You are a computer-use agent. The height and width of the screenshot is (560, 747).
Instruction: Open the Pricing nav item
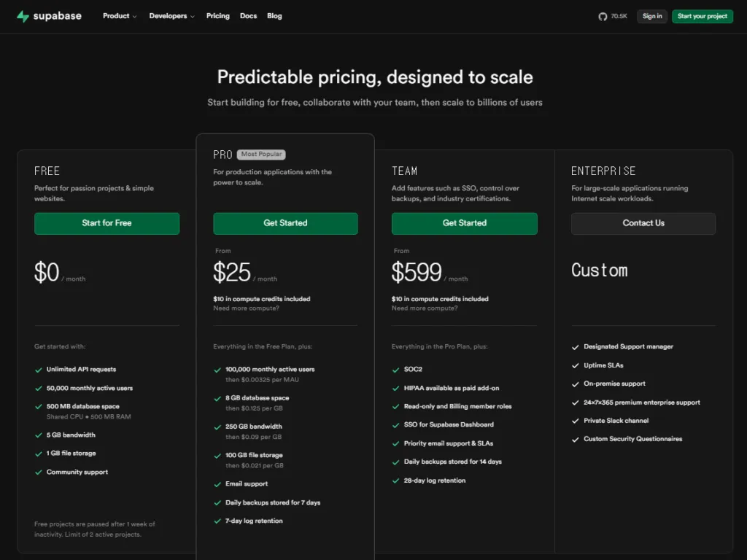(217, 16)
